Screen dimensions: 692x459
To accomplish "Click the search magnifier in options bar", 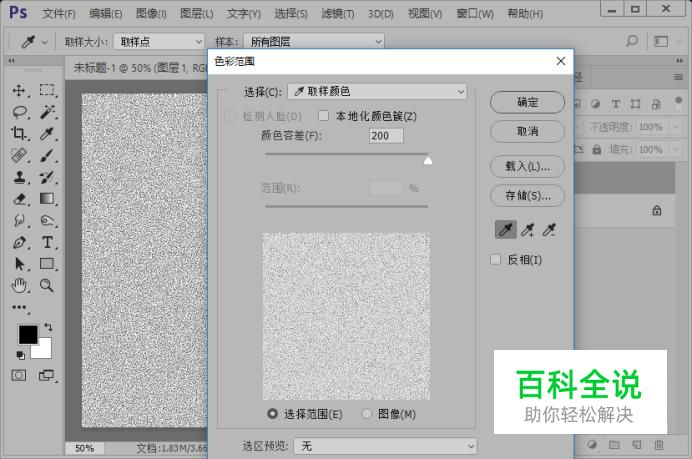I will click(632, 41).
